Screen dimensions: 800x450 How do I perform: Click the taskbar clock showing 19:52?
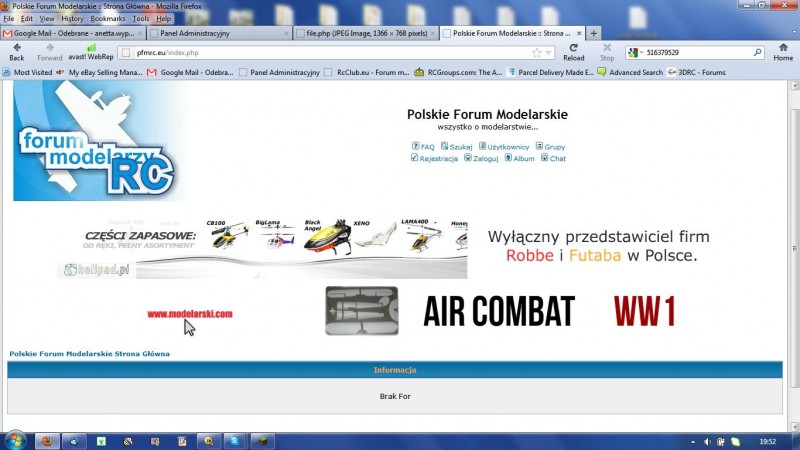[767, 442]
